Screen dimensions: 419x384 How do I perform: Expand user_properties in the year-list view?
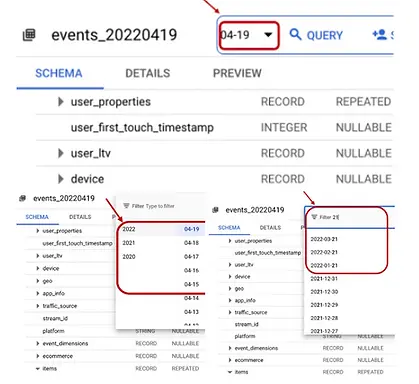tap(38, 231)
